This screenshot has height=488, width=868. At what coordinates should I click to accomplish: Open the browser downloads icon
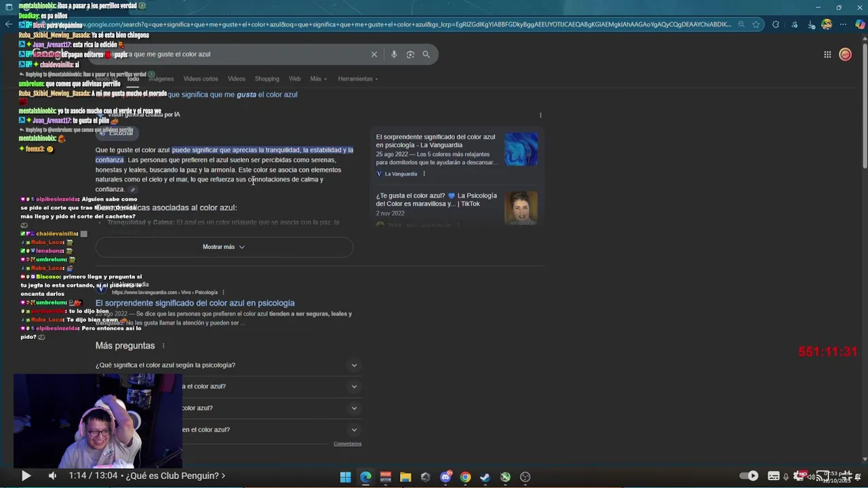pos(812,24)
